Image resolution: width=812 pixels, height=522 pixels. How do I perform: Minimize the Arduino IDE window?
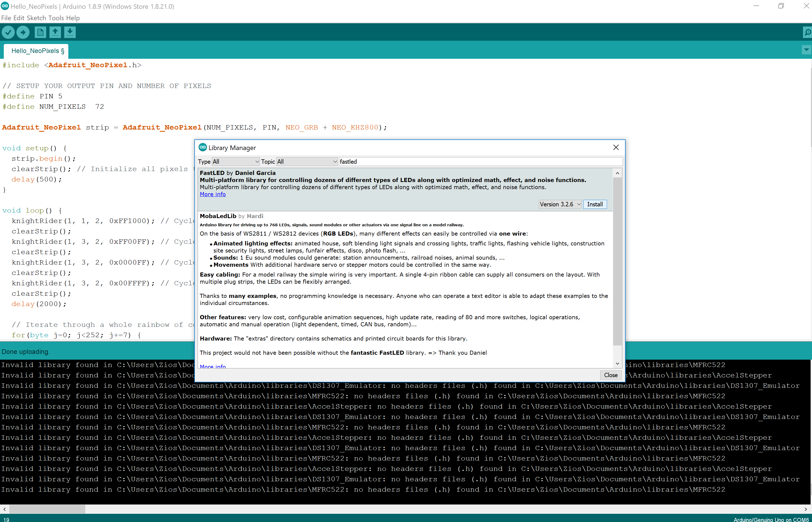coord(756,6)
